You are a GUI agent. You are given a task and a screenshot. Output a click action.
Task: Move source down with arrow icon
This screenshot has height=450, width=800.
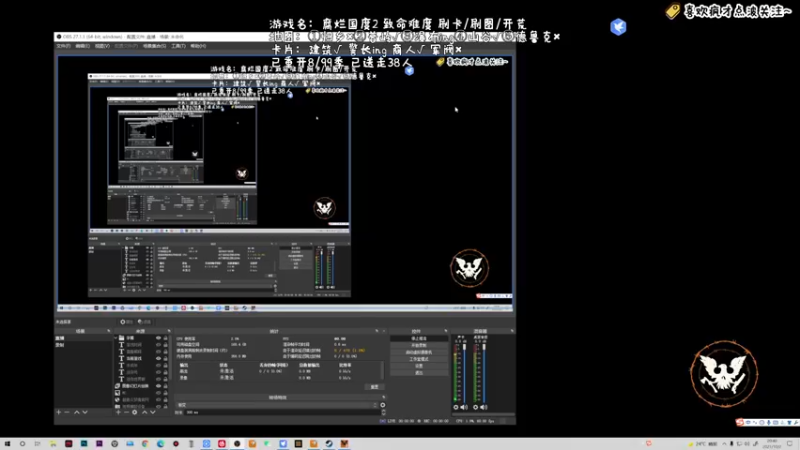pos(153,412)
